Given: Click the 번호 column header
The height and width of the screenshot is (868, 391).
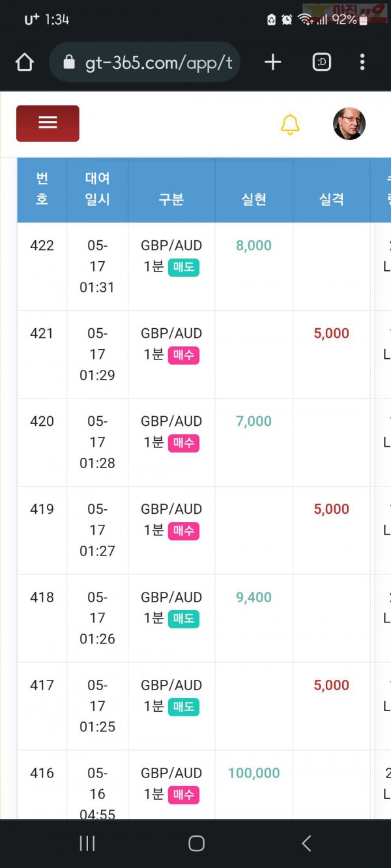Looking at the screenshot, I should 42,189.
